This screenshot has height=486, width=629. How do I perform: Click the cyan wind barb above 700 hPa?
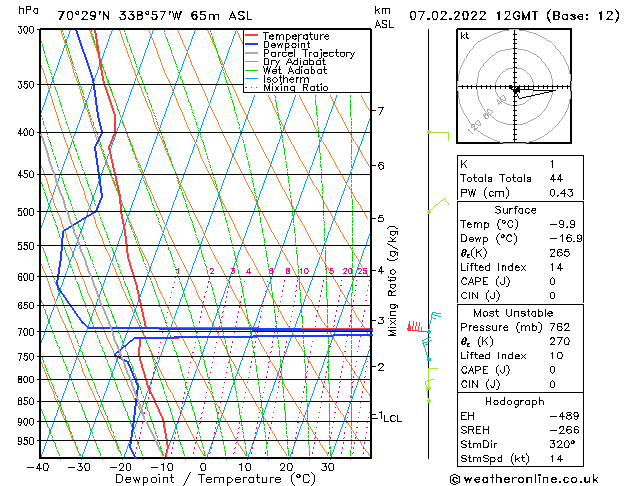(x=434, y=321)
